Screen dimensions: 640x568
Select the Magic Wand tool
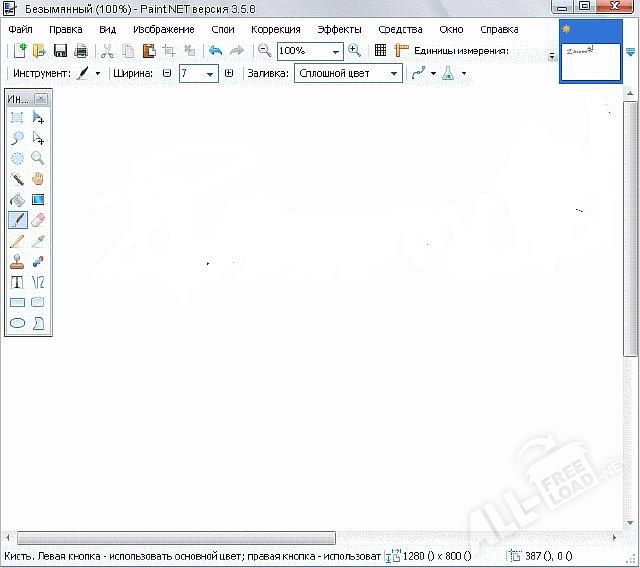(x=17, y=179)
